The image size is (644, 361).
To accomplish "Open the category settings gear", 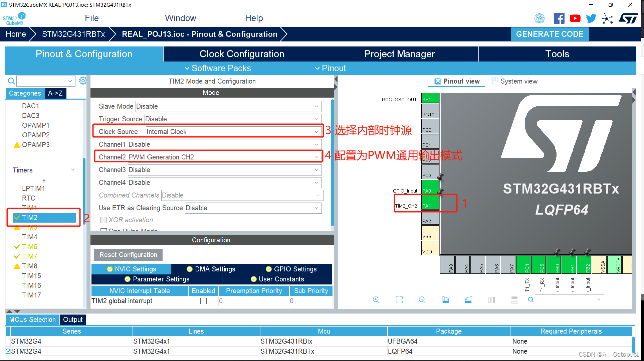I will 83,81.
